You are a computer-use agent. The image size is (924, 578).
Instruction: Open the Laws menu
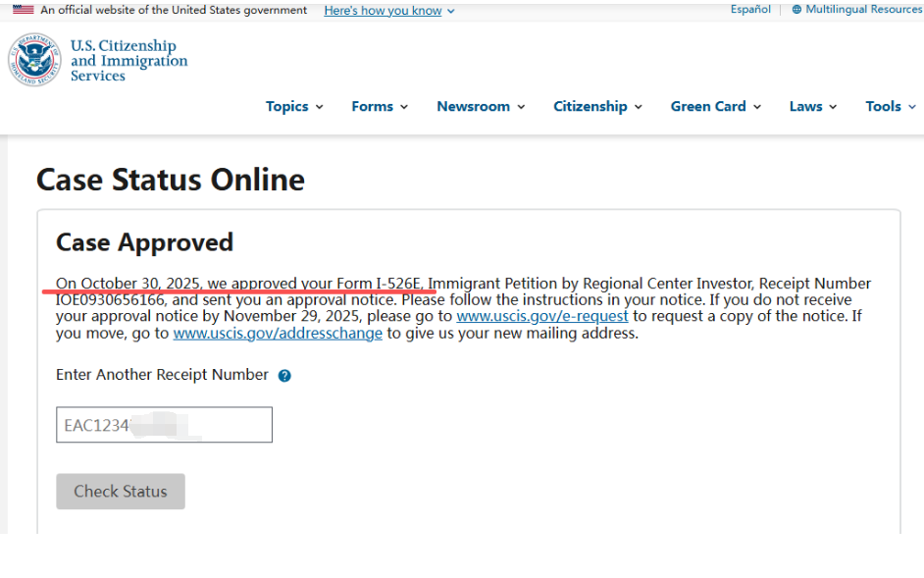(x=813, y=106)
